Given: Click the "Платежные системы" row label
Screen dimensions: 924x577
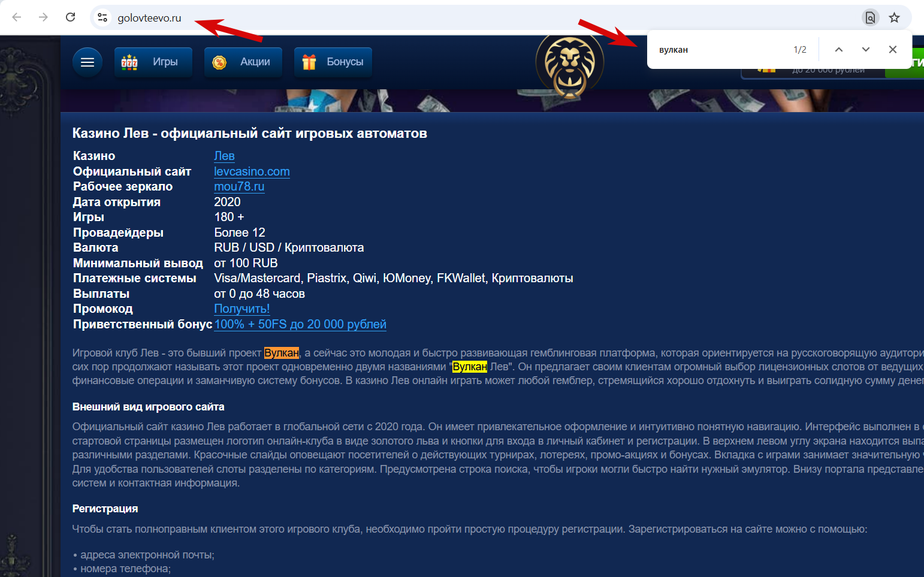Looking at the screenshot, I should point(135,278).
